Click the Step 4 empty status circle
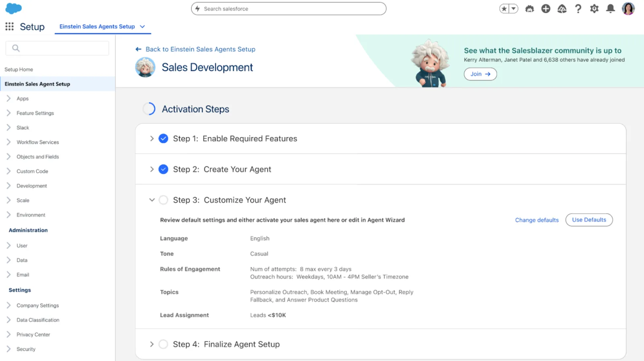Image resolution: width=644 pixels, height=361 pixels. tap(163, 344)
